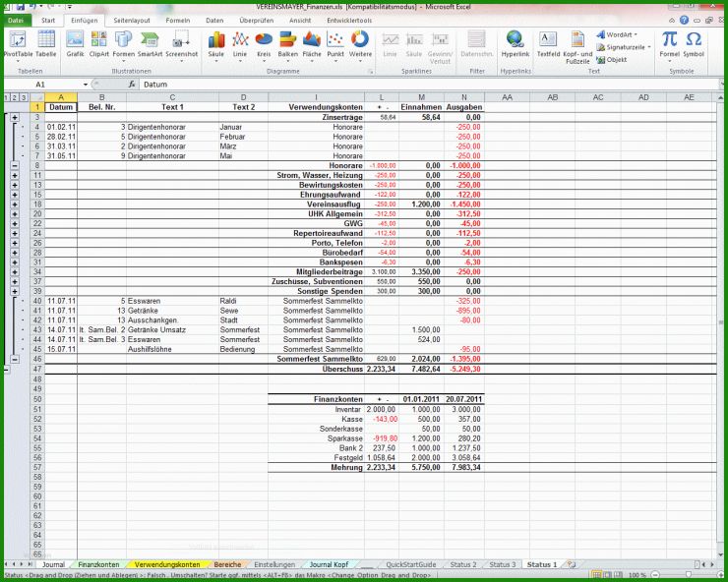
Task: Open the Status 2 sheet tab
Action: [x=463, y=564]
